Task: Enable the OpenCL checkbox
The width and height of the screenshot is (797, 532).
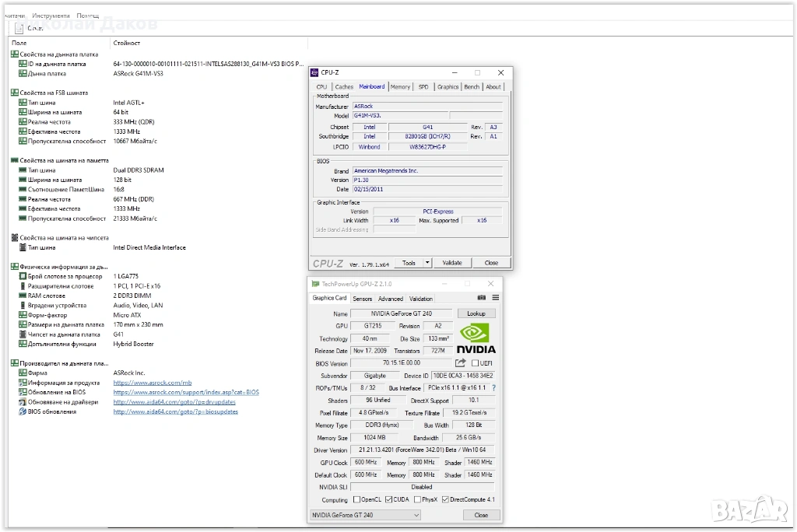Action: pos(357,499)
